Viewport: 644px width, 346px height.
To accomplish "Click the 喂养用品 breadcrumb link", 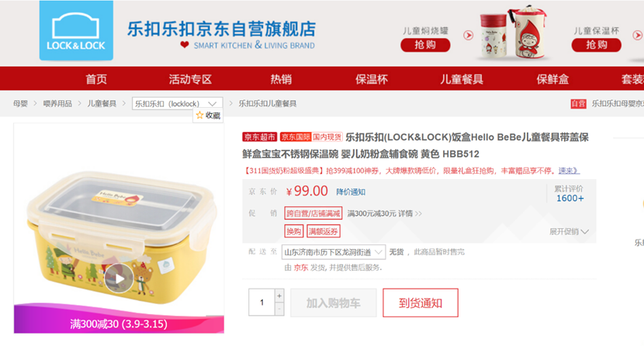I will 57,103.
